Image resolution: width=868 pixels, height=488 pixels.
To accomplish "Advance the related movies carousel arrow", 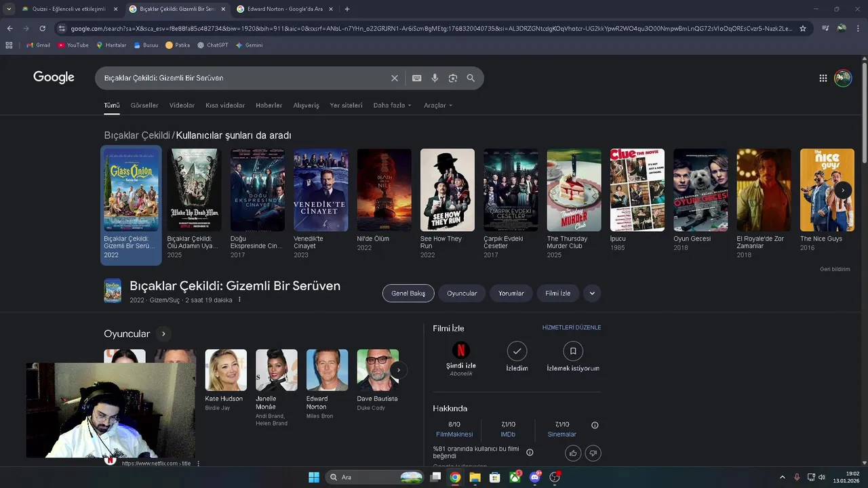I will point(843,190).
